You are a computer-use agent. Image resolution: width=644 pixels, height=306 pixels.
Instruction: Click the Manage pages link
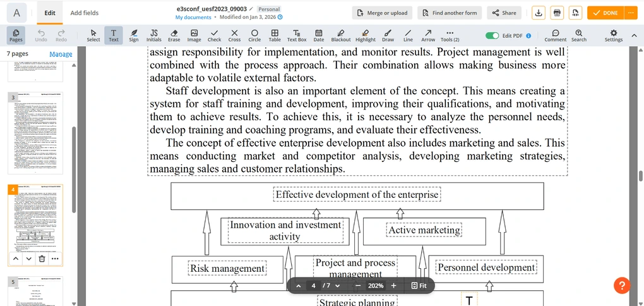[x=61, y=54]
